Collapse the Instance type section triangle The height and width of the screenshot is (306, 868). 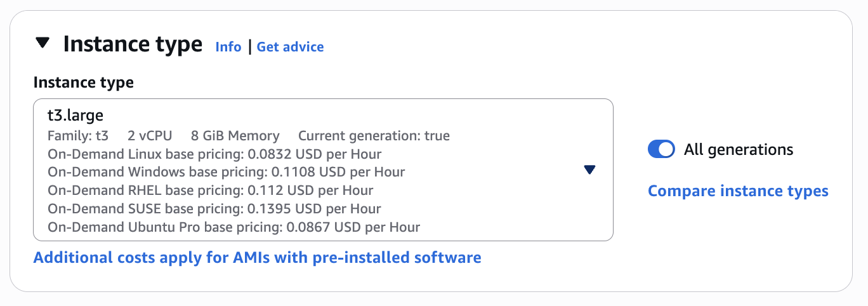[x=43, y=43]
